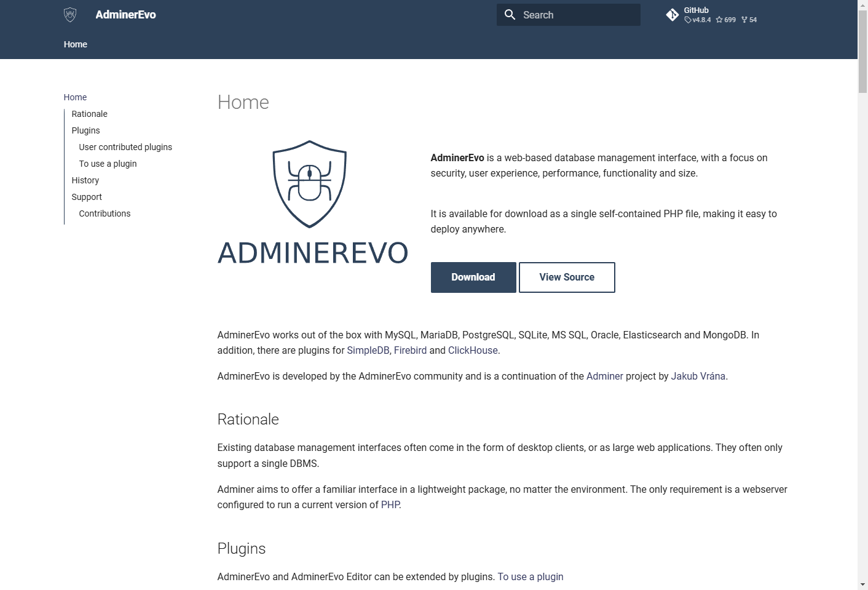This screenshot has width=868, height=590.
Task: Click the View Source button
Action: pyautogui.click(x=566, y=277)
